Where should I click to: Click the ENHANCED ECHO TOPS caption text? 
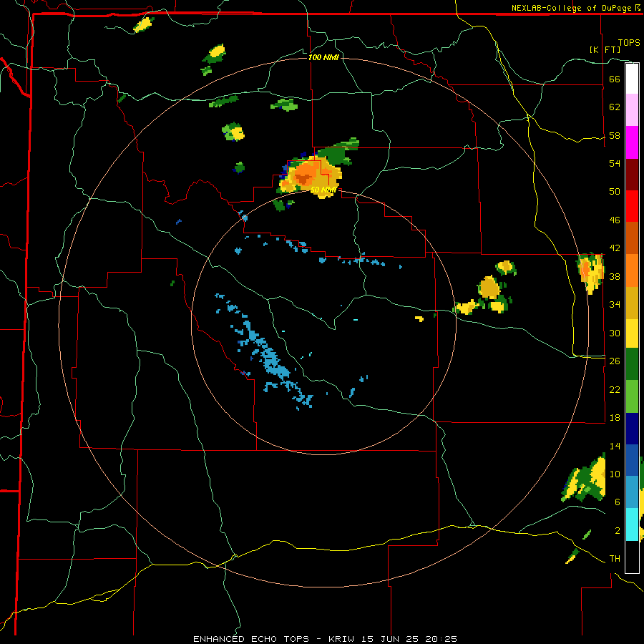[250, 639]
